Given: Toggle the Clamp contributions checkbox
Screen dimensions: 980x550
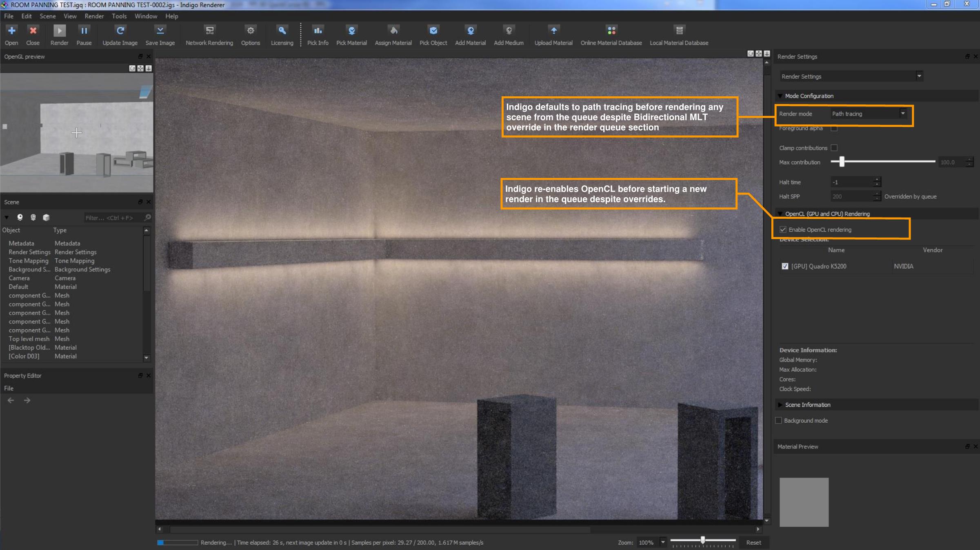Looking at the screenshot, I should click(834, 148).
